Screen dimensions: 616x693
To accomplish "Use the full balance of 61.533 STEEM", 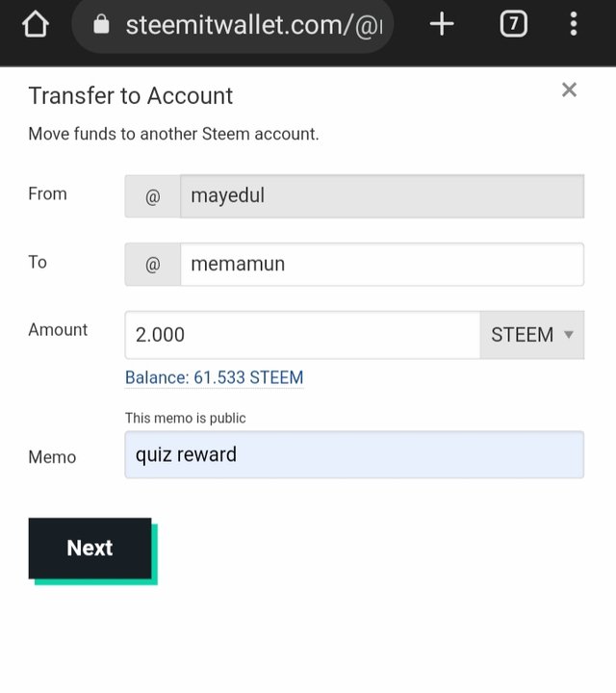I will click(214, 377).
